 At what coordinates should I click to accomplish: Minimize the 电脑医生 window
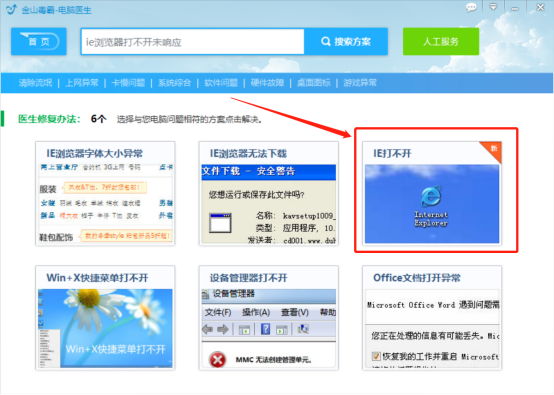pyautogui.click(x=515, y=8)
